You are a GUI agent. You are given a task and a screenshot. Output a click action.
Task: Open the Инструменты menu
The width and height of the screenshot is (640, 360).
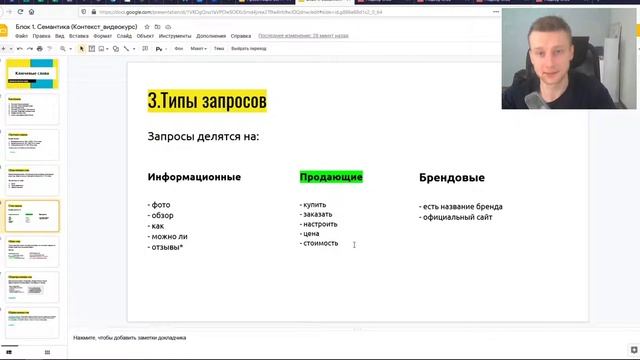175,36
